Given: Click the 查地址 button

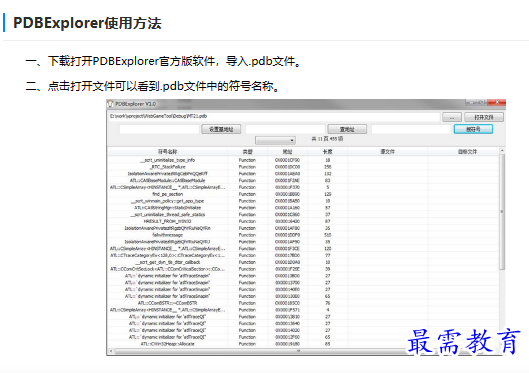Looking at the screenshot, I should pyautogui.click(x=347, y=129).
